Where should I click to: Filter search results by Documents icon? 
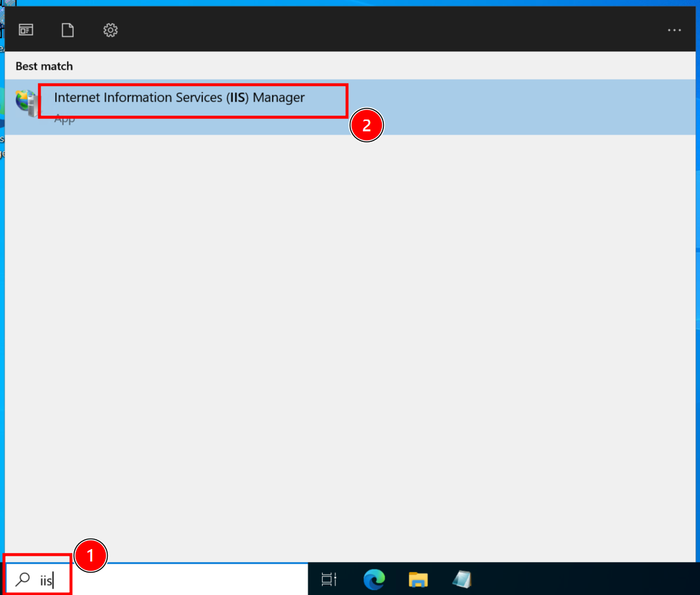[68, 30]
